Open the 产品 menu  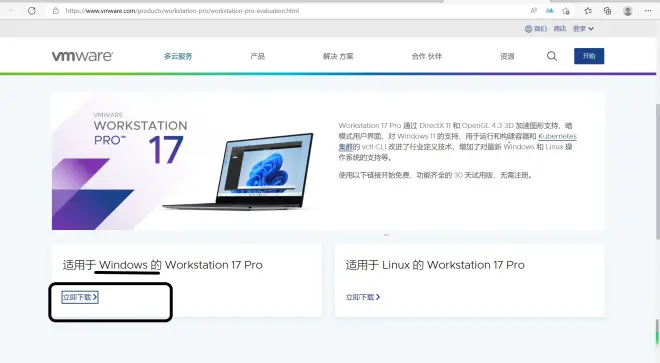(257, 56)
